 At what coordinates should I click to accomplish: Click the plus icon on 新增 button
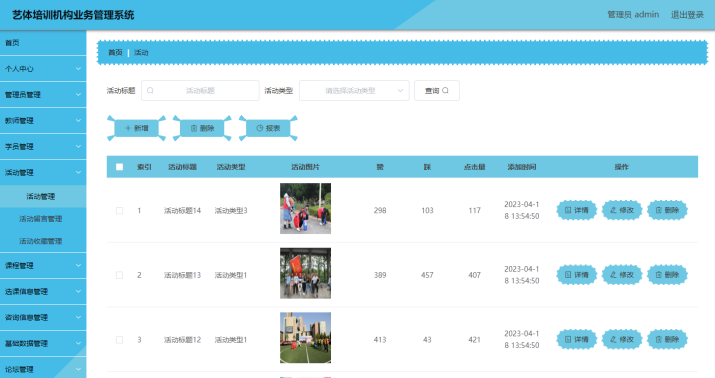(128, 128)
